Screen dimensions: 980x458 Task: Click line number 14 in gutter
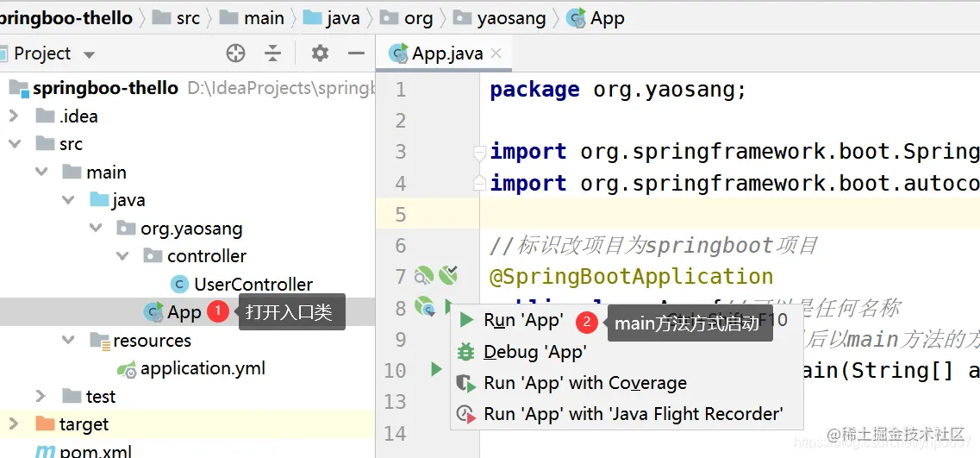click(x=395, y=433)
